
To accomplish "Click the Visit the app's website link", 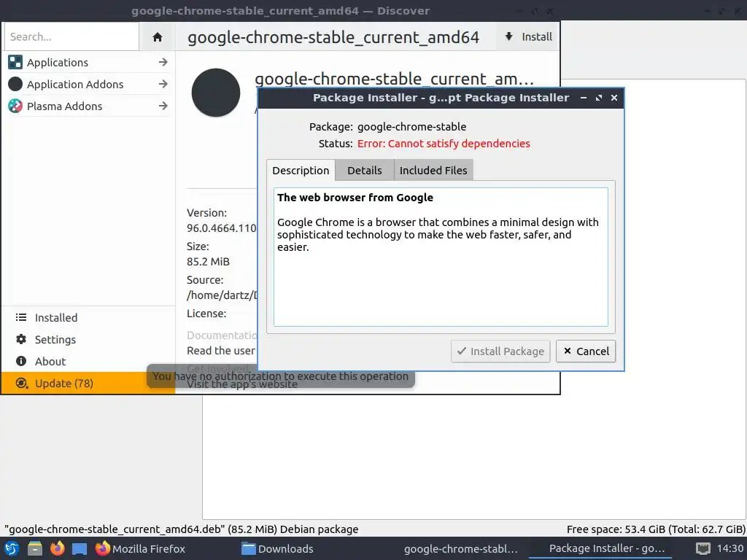I will (242, 385).
